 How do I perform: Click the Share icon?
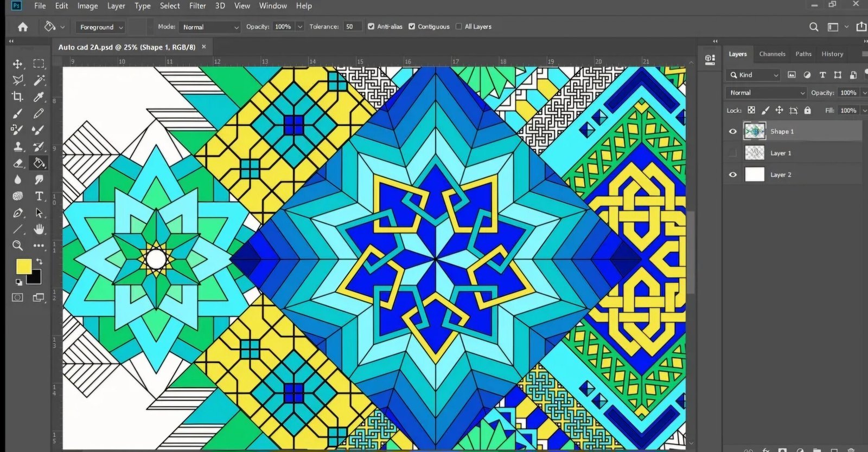click(x=861, y=27)
